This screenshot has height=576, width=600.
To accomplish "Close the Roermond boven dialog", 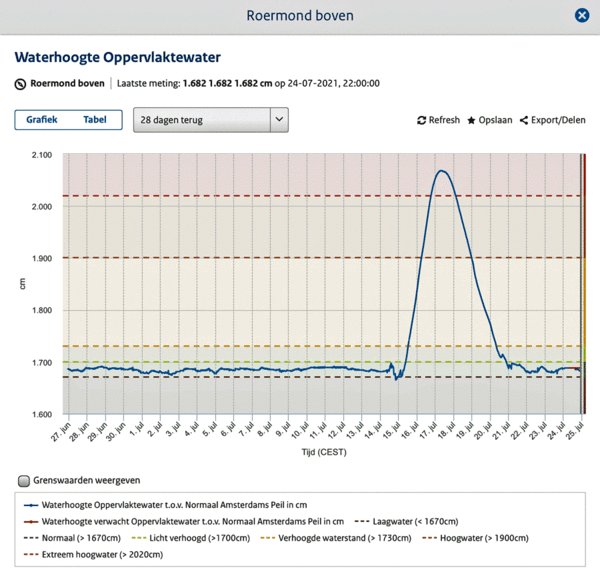I will click(582, 16).
